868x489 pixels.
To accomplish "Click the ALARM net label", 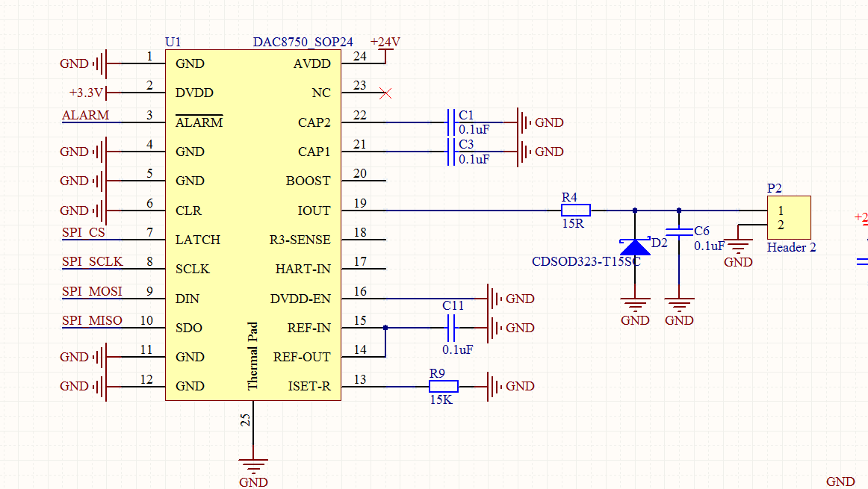I will 85,115.
